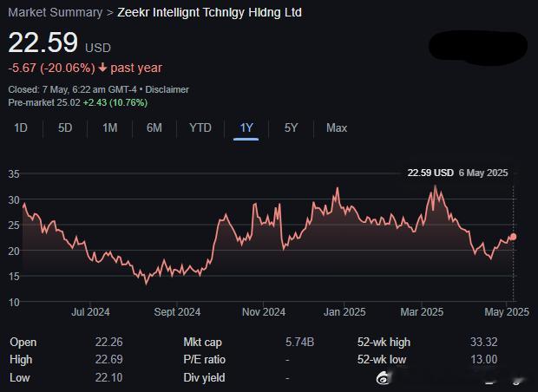538x392 pixels.
Task: Click the Low value 22.10
Action: (108, 377)
